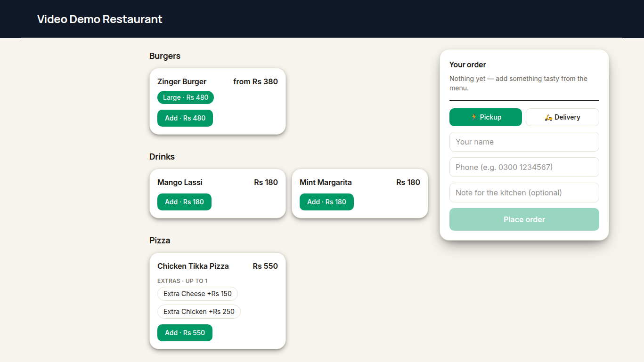This screenshot has height=362, width=644.
Task: Switch to Delivery order option
Action: [x=562, y=117]
